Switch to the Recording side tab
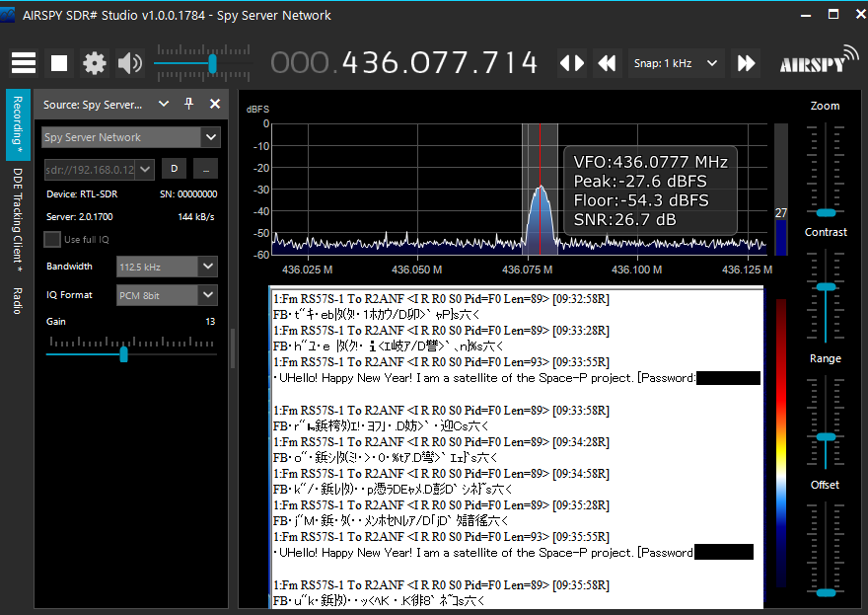 point(18,125)
